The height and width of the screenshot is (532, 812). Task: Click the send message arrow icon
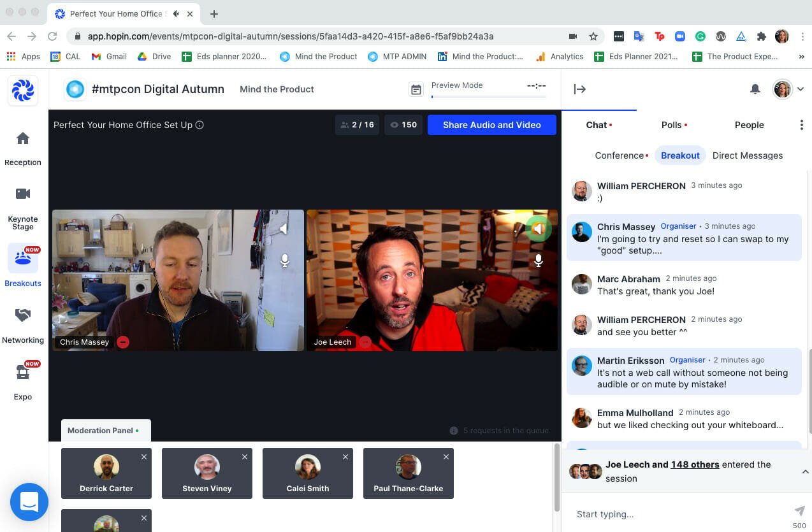[799, 511]
